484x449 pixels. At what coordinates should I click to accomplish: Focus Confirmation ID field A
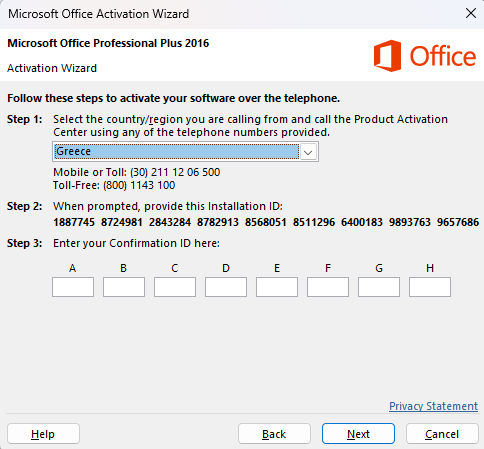[x=73, y=287]
